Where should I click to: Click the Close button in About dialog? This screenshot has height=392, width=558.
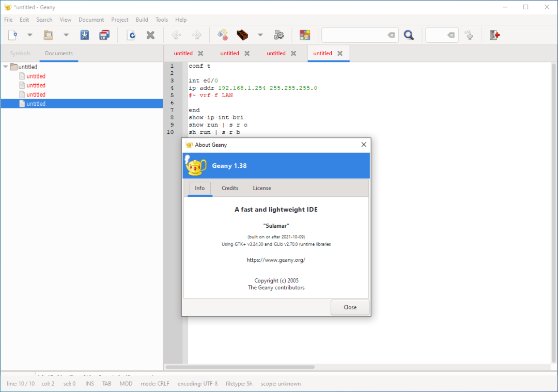(350, 307)
